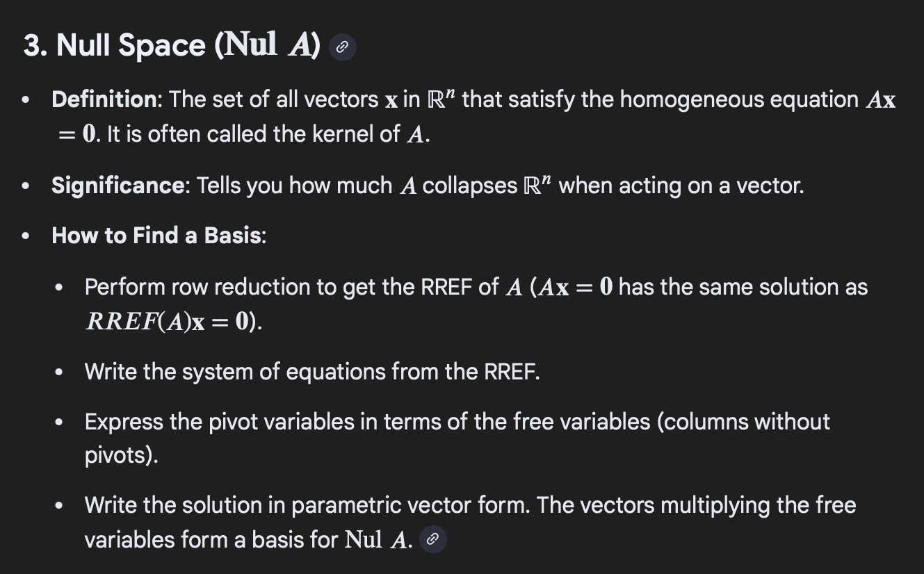
Task: Click "Write the solution in parametric vector form"
Action: [306, 505]
